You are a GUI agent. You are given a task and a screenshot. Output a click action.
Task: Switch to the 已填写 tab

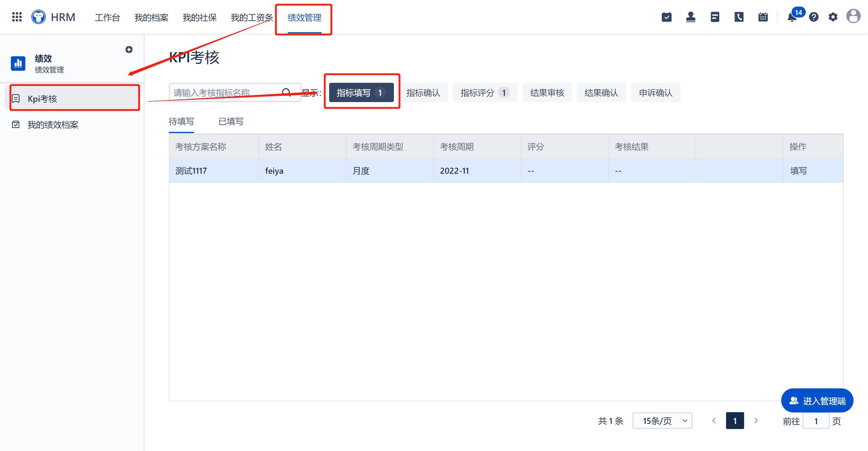[231, 122]
